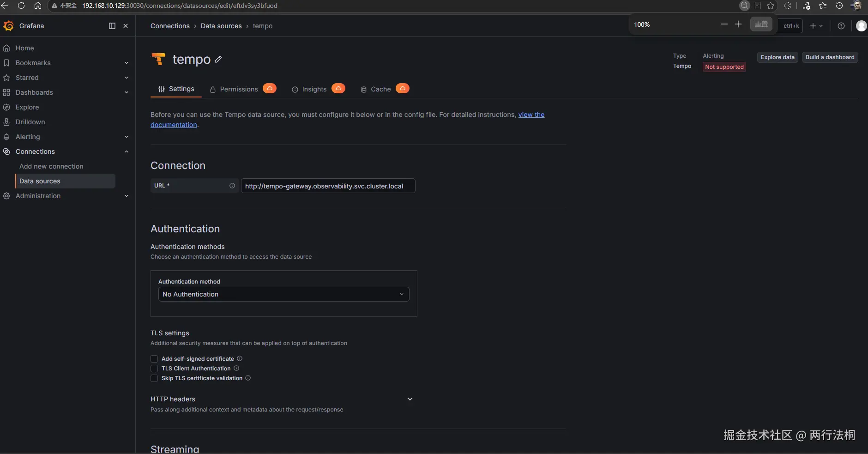The width and height of the screenshot is (868, 454).
Task: Click the browser home icon
Action: coord(38,6)
